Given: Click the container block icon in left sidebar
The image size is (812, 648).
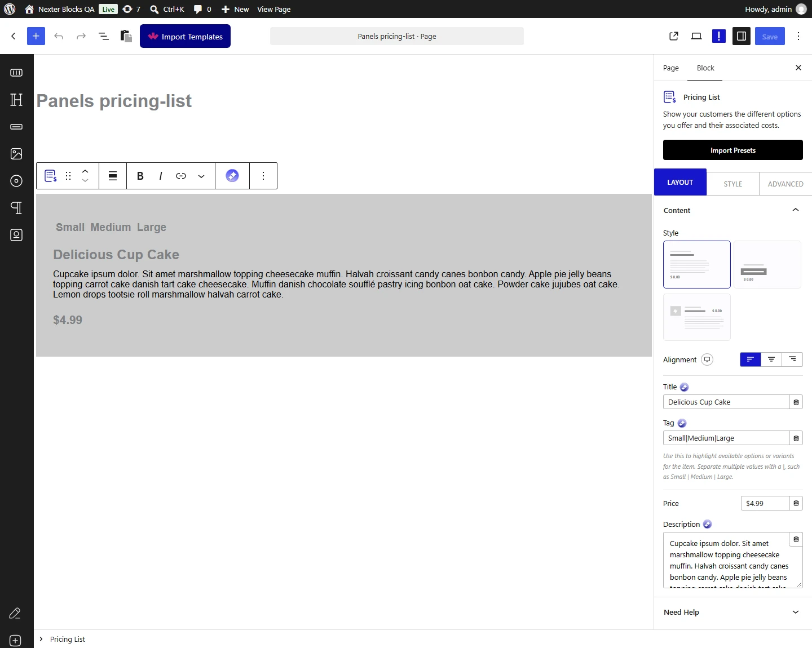Looking at the screenshot, I should coord(16,73).
